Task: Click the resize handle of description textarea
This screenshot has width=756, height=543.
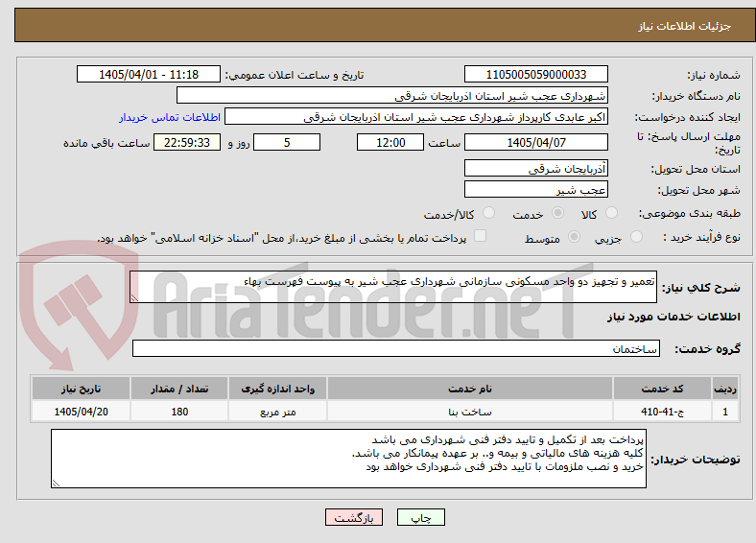Action: [x=134, y=298]
